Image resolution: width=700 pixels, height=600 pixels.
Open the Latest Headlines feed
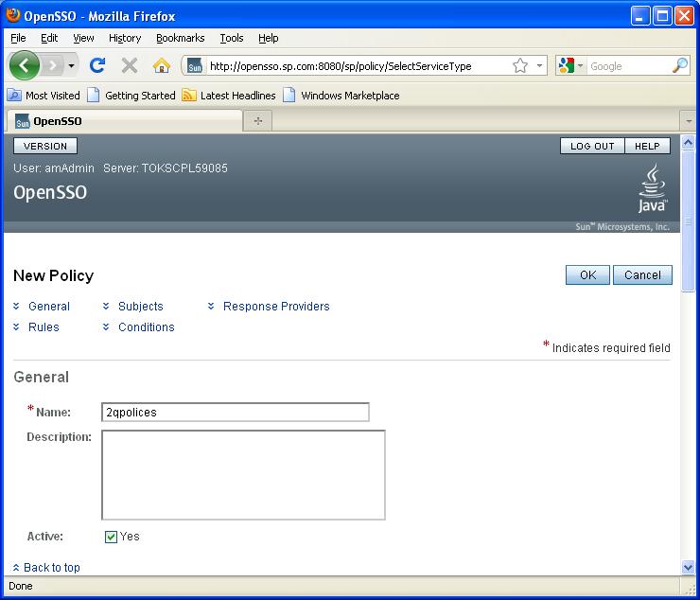pyautogui.click(x=230, y=96)
